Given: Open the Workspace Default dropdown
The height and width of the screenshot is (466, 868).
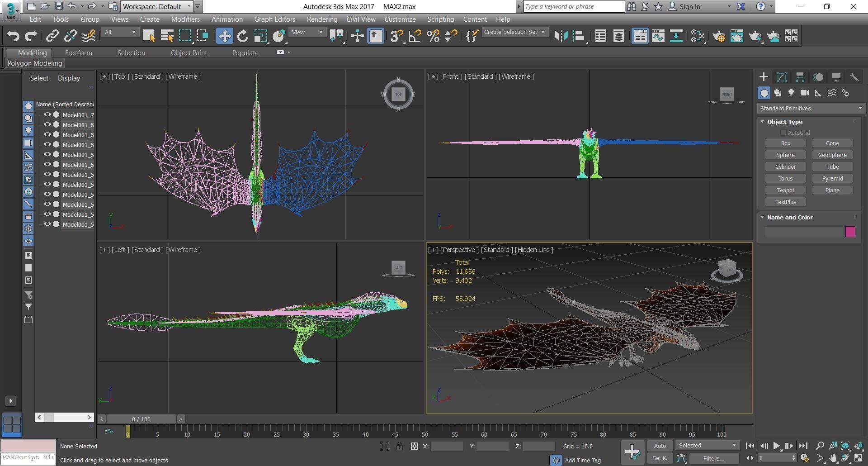Looking at the screenshot, I should click(157, 6).
